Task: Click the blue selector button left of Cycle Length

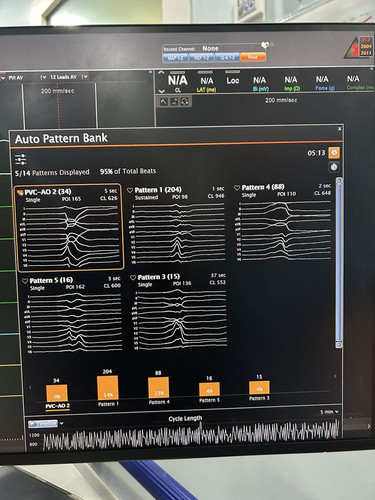Action: point(43,424)
